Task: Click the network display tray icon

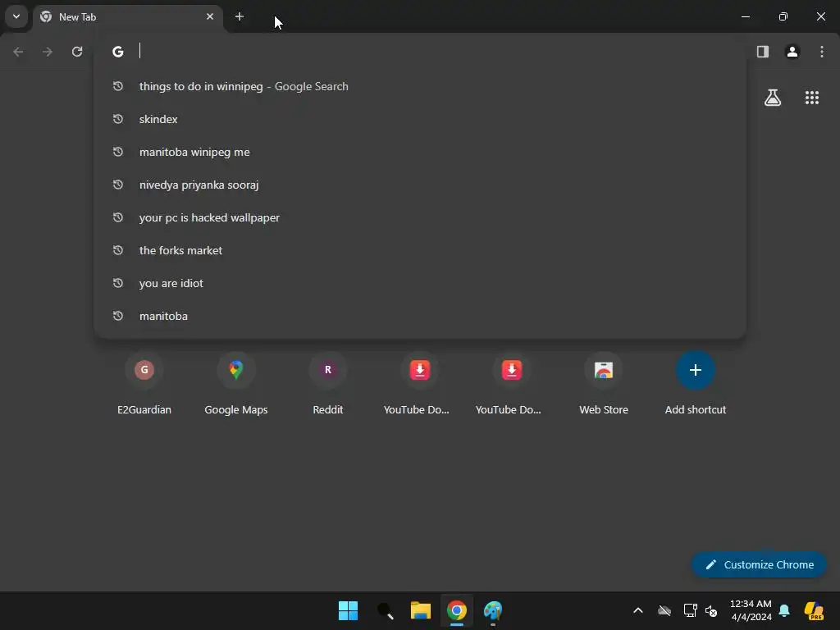Action: point(690,610)
